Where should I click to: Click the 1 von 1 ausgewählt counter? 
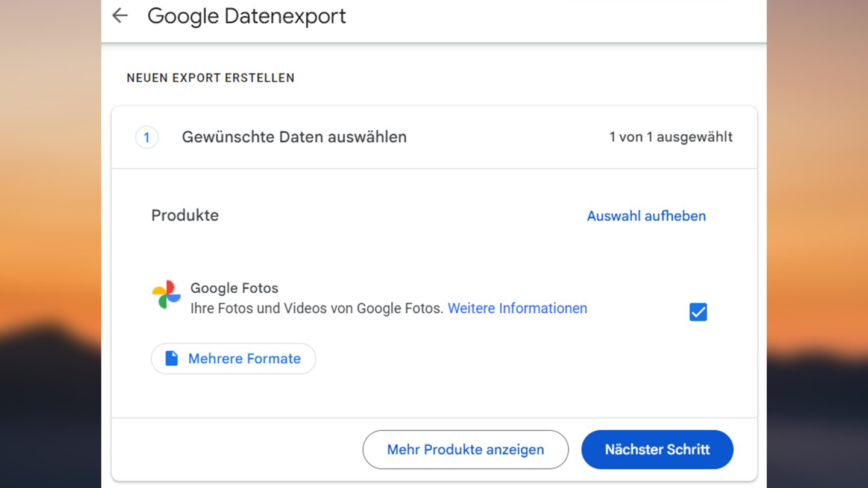671,137
